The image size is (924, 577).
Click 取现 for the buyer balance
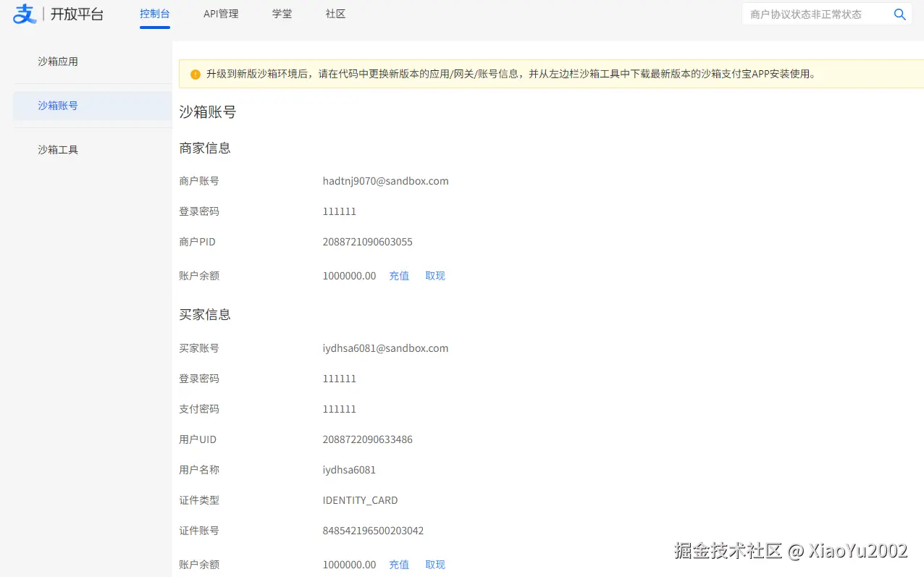click(435, 565)
